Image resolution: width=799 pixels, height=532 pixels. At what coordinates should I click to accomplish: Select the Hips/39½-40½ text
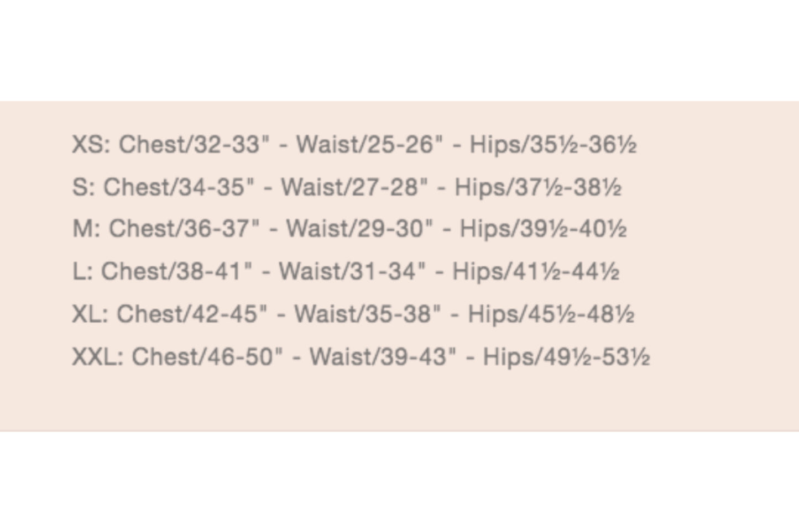(x=543, y=229)
